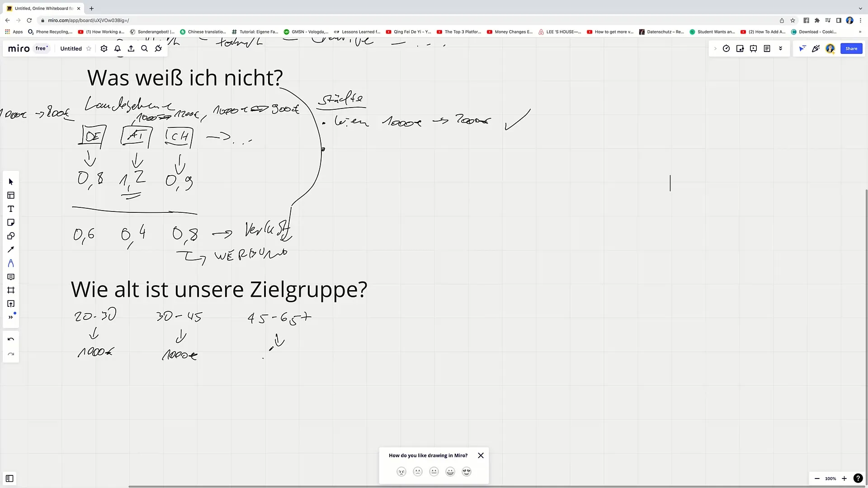Click the Undo arrow icon

point(11,340)
